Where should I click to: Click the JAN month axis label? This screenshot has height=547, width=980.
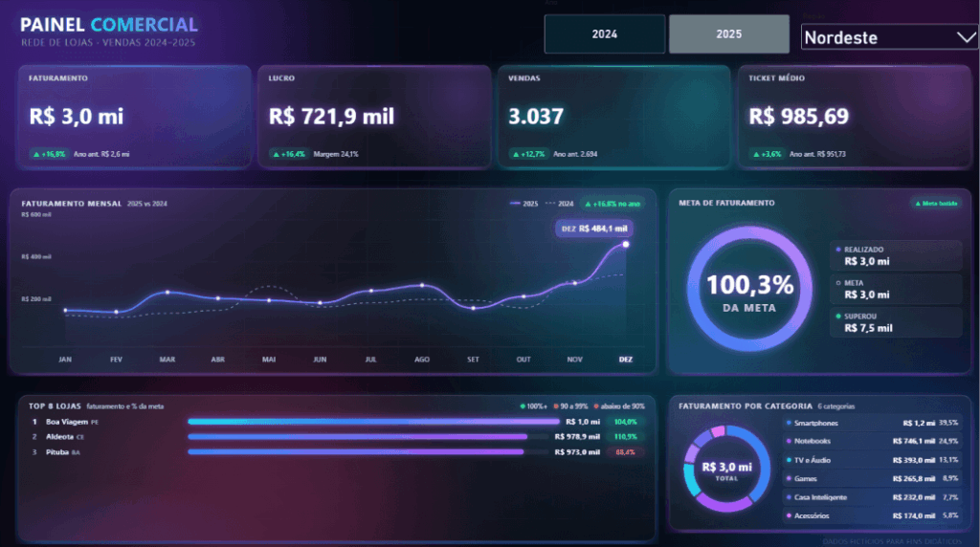65,360
